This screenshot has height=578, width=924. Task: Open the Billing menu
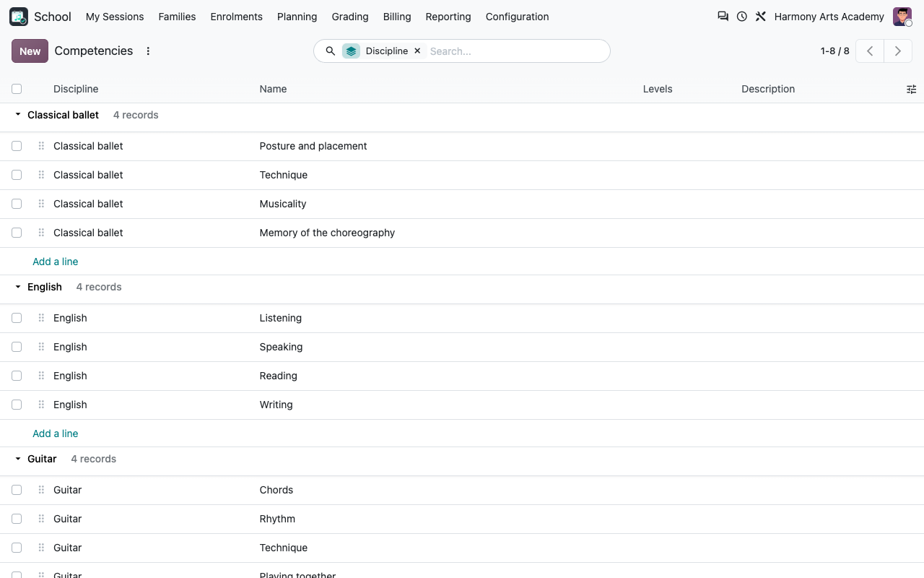pyautogui.click(x=397, y=17)
